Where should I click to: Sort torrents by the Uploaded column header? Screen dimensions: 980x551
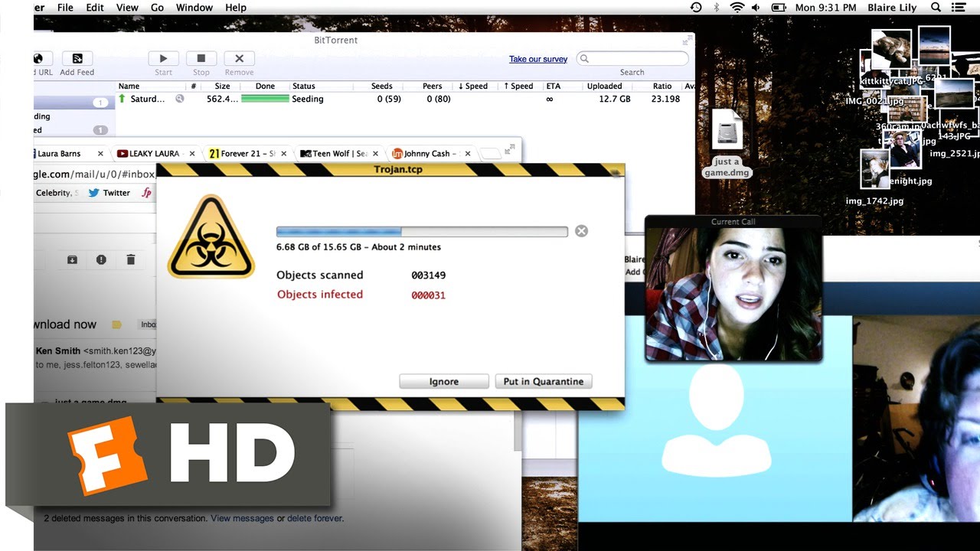pyautogui.click(x=604, y=86)
